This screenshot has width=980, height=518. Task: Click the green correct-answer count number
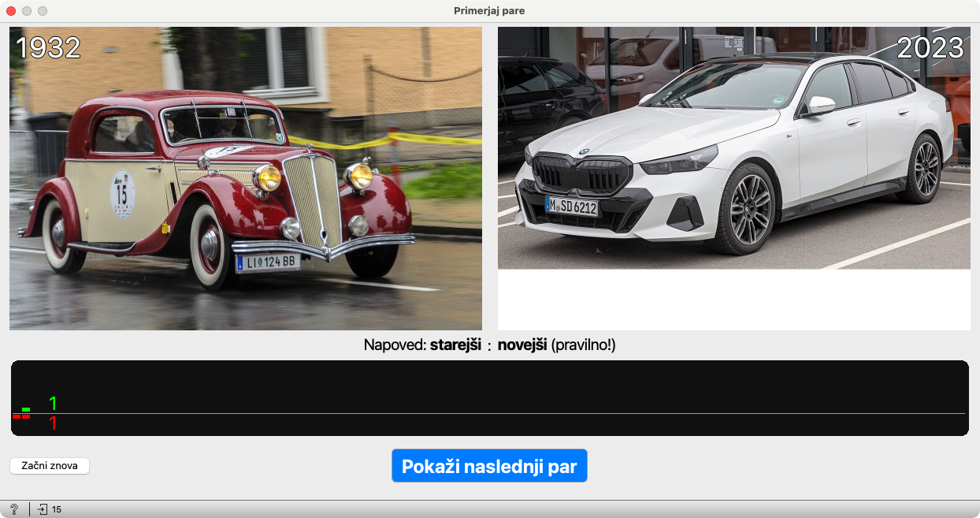pos(53,404)
